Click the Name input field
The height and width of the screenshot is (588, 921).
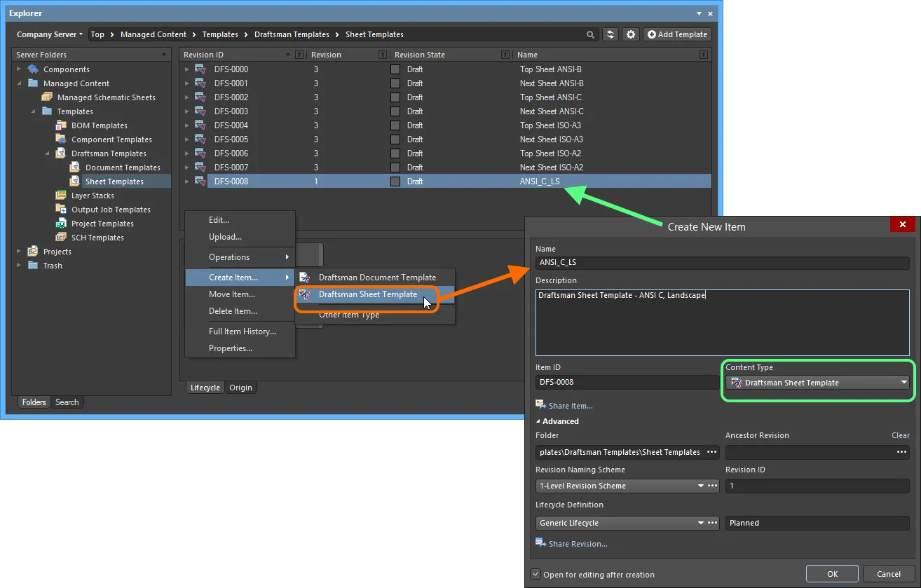click(x=722, y=263)
